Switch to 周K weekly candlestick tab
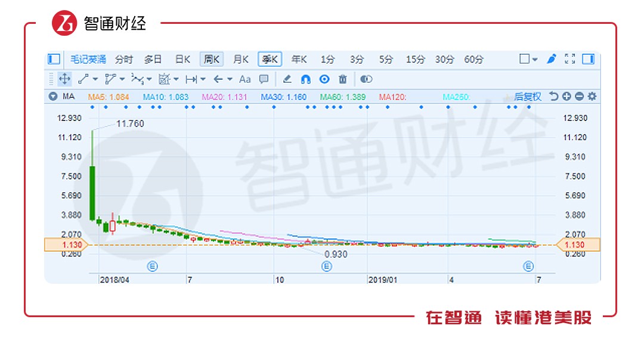Viewport: 644px width, 344px height. click(212, 60)
